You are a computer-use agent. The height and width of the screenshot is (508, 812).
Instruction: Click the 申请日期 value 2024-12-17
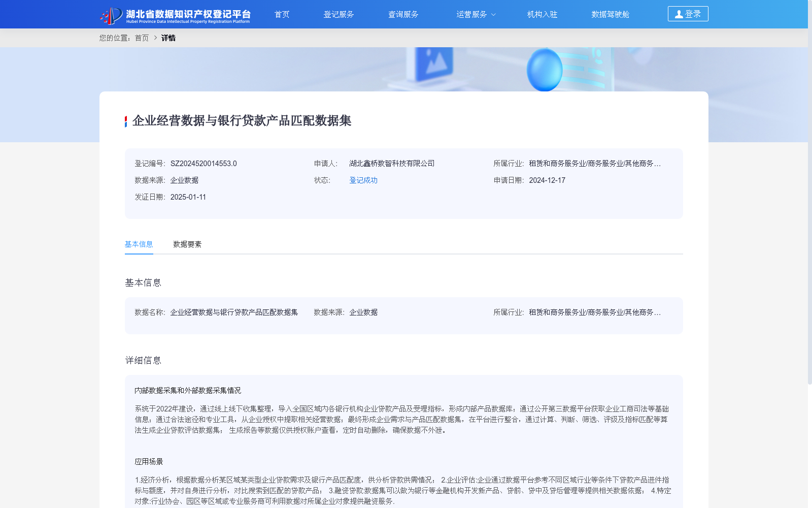click(547, 180)
